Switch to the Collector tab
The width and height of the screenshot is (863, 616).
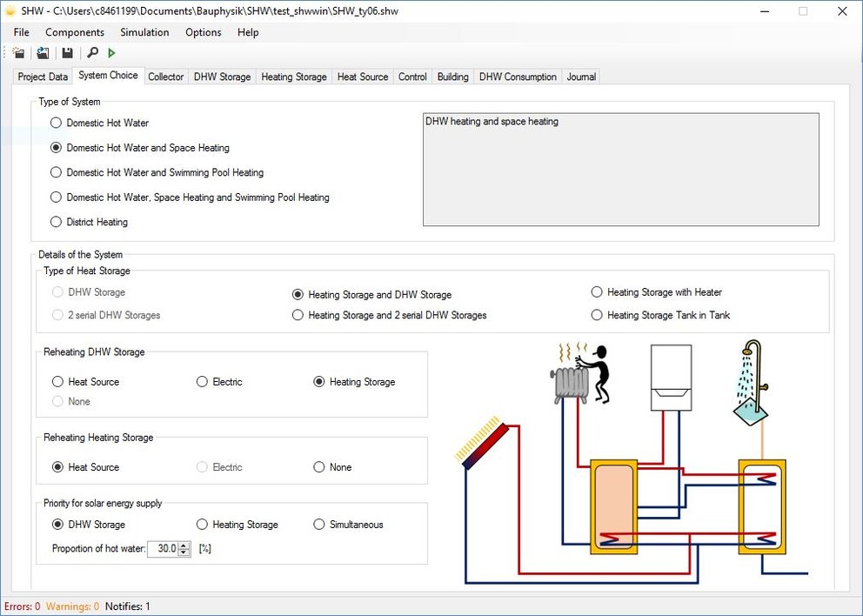click(x=165, y=77)
